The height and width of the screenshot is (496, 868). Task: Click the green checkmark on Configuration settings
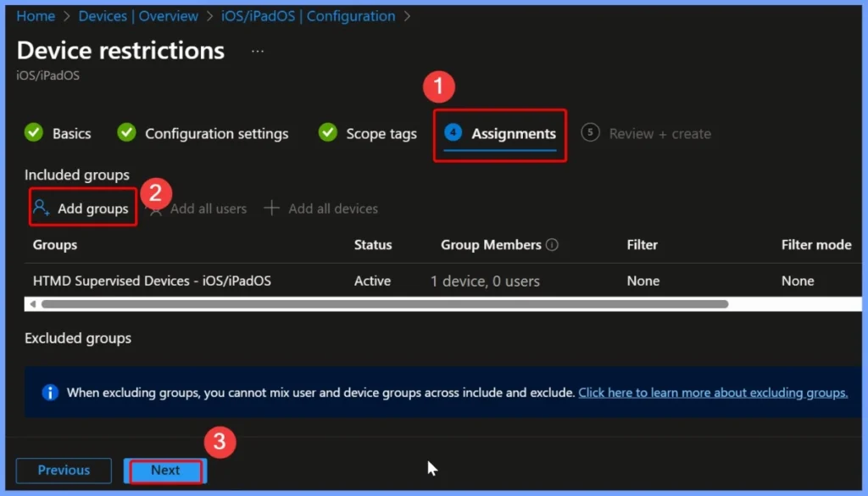tap(126, 133)
